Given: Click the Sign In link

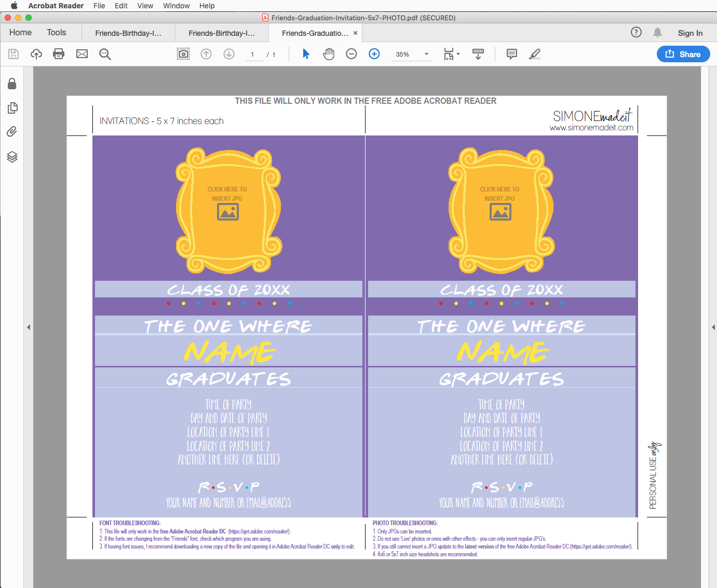Looking at the screenshot, I should point(690,33).
